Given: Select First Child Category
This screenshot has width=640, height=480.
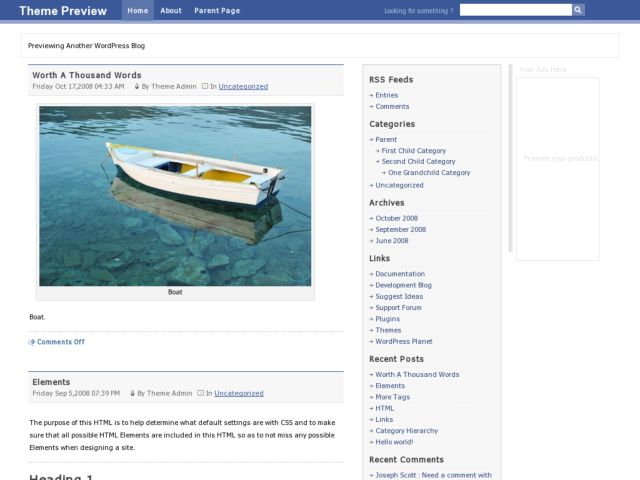Looking at the screenshot, I should [x=414, y=151].
